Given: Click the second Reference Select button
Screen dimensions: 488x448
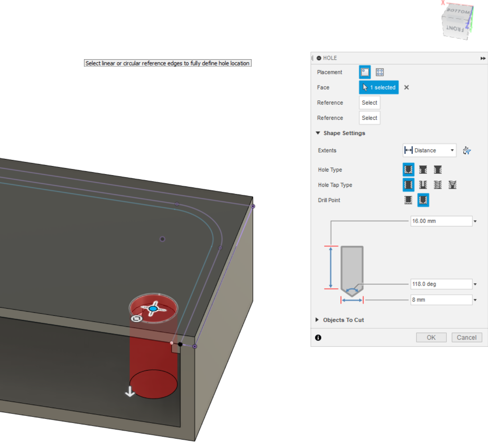Looking at the screenshot, I should point(369,118).
